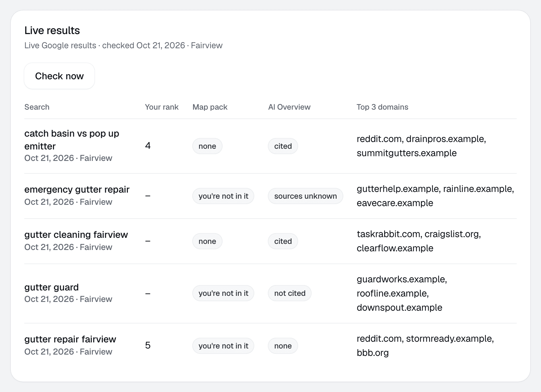Image resolution: width=541 pixels, height=392 pixels.
Task: Click the Search column header
Action: 37,107
